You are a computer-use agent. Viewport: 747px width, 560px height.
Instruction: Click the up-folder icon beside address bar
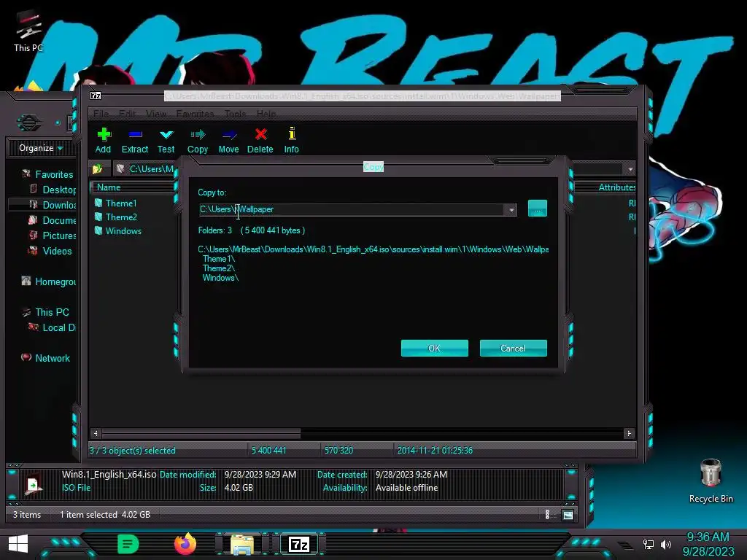[98, 169]
